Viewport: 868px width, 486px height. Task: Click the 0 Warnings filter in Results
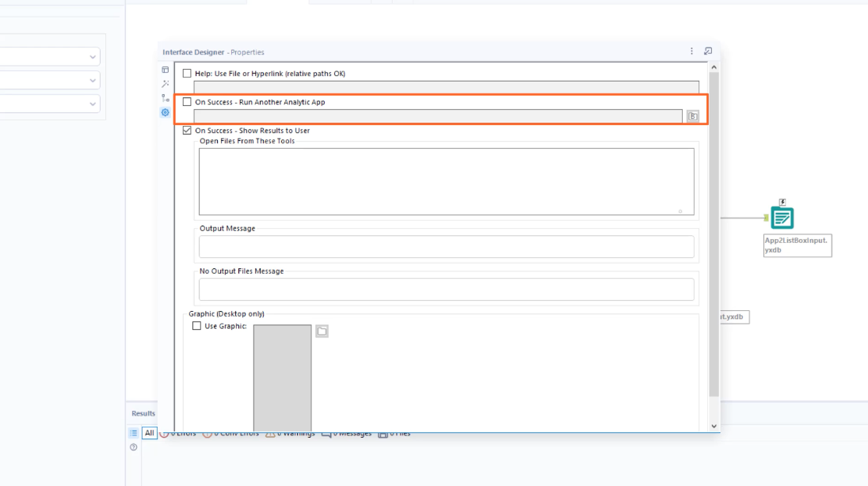click(x=287, y=433)
